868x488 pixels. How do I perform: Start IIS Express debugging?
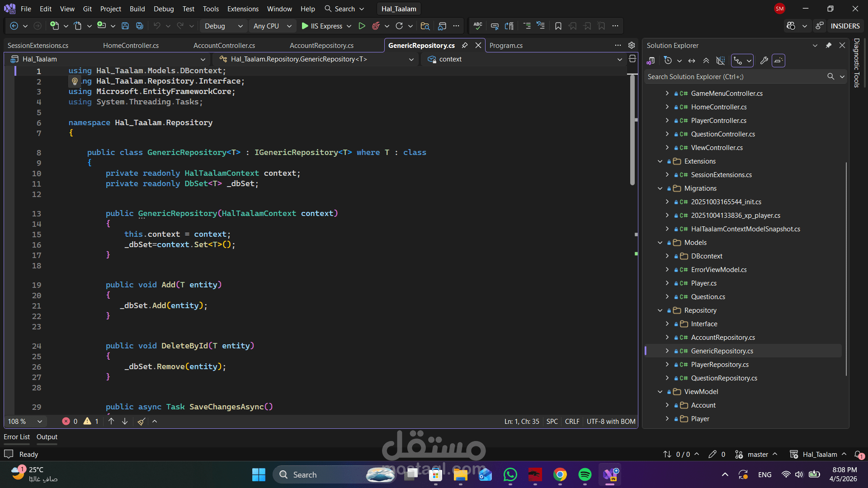click(x=321, y=26)
